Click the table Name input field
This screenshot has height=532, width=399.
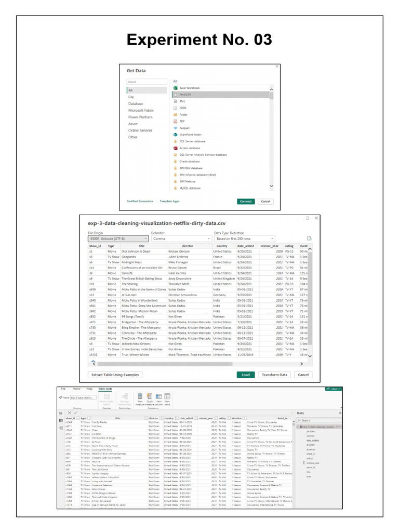click(84, 397)
